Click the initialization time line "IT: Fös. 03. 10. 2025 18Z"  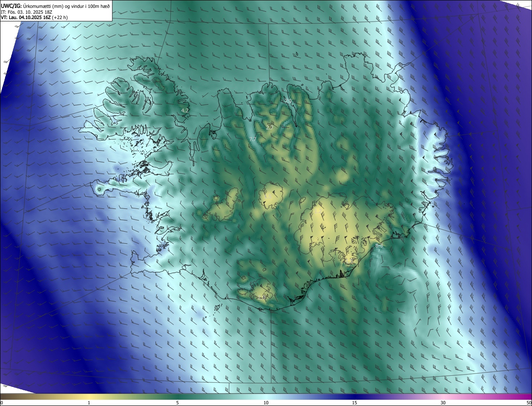point(26,12)
